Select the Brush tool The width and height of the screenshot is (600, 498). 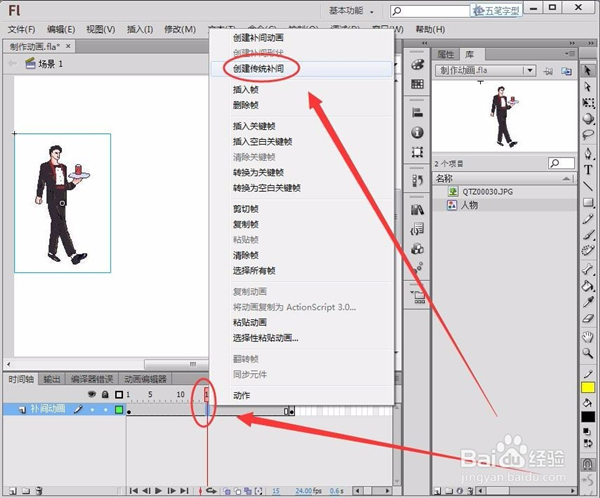tap(588, 234)
